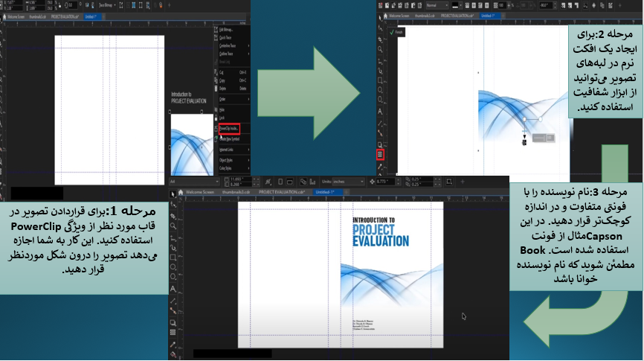Open home icon beside Welcome Screen, step 3
The image size is (644, 361).
pyautogui.click(x=181, y=192)
